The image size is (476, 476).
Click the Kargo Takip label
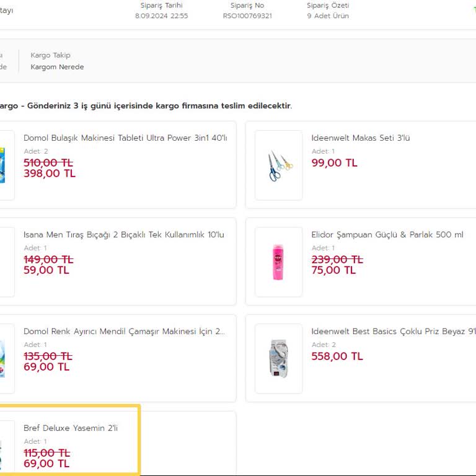pos(50,55)
